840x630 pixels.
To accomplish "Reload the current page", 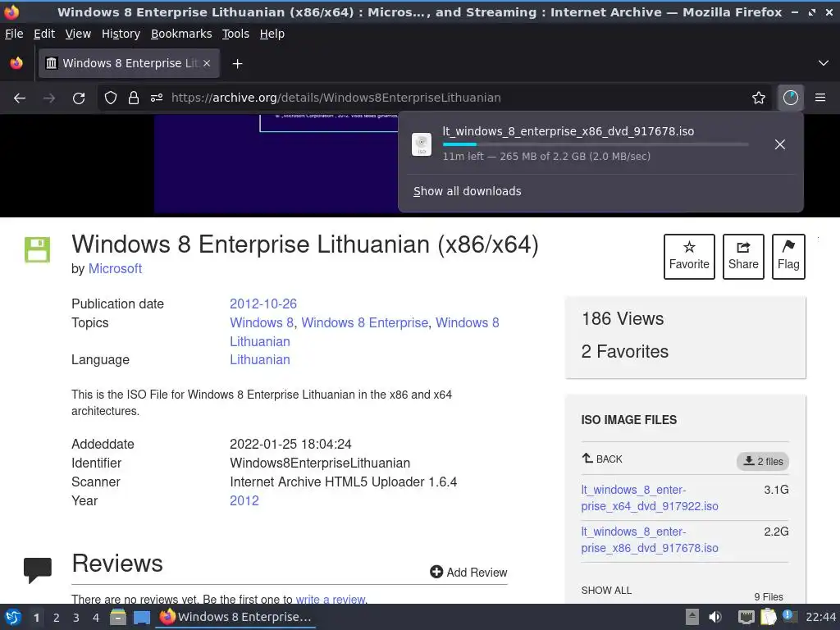I will [79, 98].
